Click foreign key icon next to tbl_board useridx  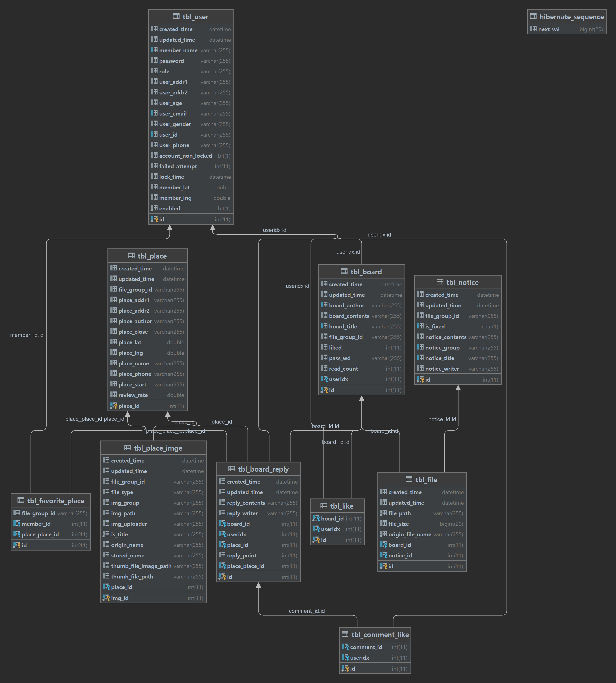pos(324,379)
